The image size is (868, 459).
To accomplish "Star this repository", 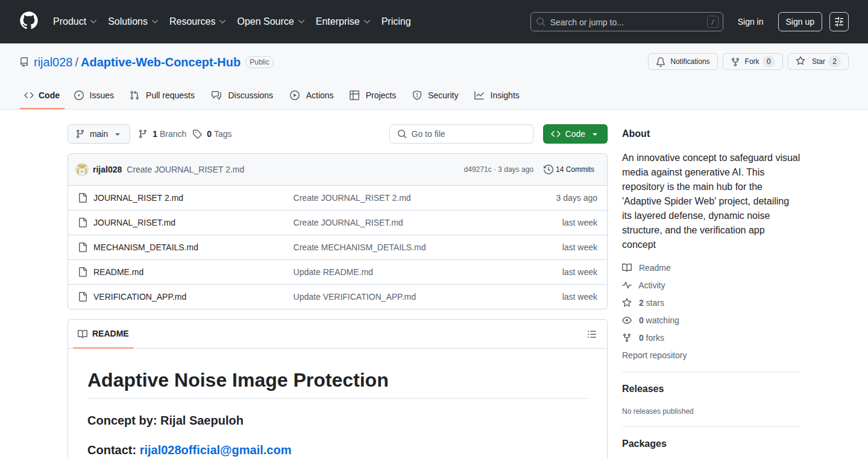I will (818, 62).
